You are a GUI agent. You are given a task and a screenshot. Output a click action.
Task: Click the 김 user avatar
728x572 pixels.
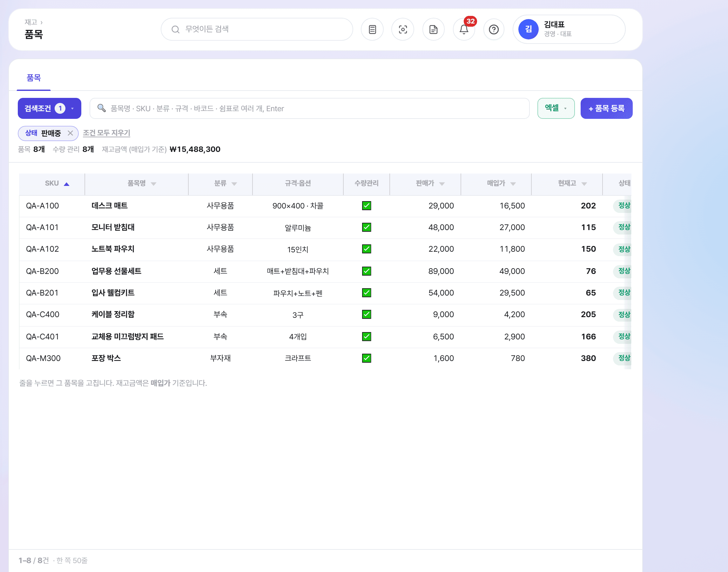click(x=528, y=30)
